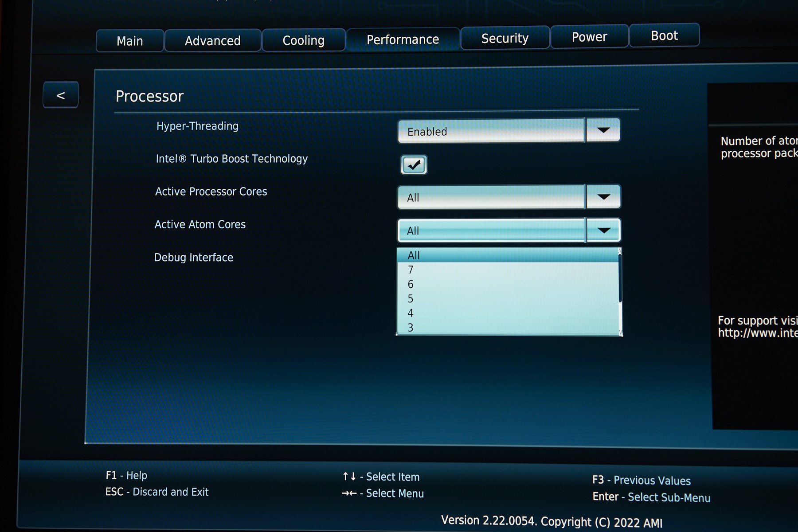Image resolution: width=798 pixels, height=532 pixels.
Task: Click the Hyper-Threading 'Enabled' value field
Action: [491, 131]
